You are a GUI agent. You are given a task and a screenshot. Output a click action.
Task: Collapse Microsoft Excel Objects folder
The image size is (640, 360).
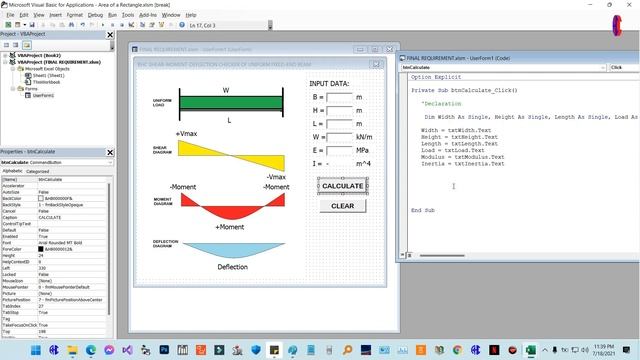13,69
